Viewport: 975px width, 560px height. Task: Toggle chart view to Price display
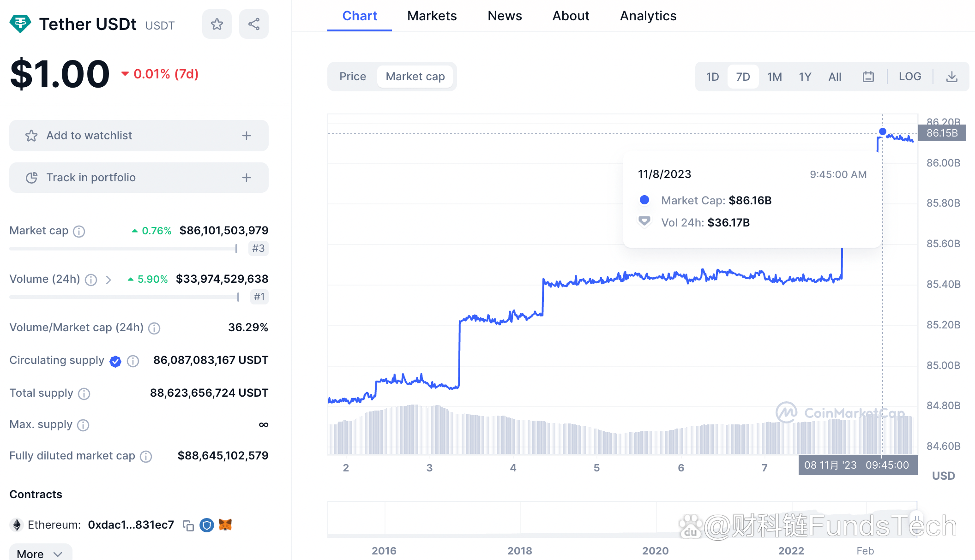click(x=353, y=76)
